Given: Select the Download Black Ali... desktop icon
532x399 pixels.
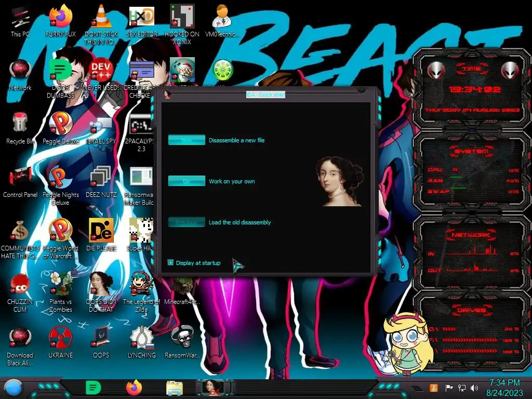Looking at the screenshot, I should (20, 346).
